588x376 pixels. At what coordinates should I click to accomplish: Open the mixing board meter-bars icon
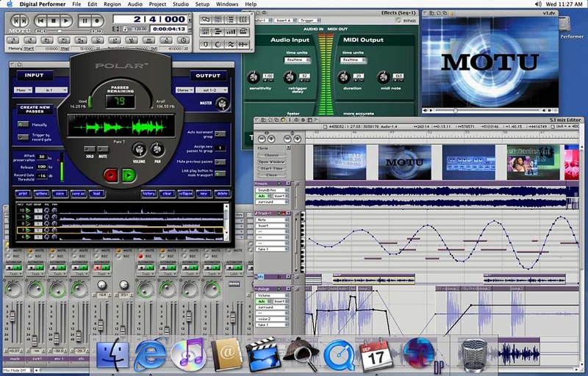231,32
